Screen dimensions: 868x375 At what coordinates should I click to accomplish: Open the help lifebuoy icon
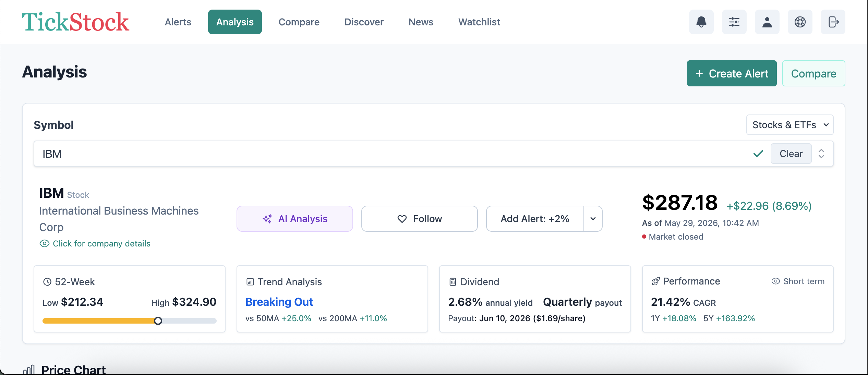pos(800,22)
